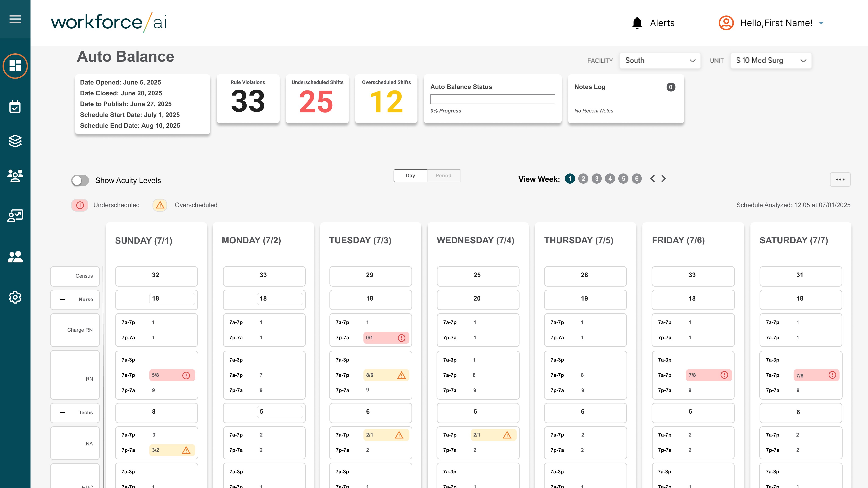The width and height of the screenshot is (868, 488).
Task: Open the hamburger menu in sidebar
Action: click(15, 19)
